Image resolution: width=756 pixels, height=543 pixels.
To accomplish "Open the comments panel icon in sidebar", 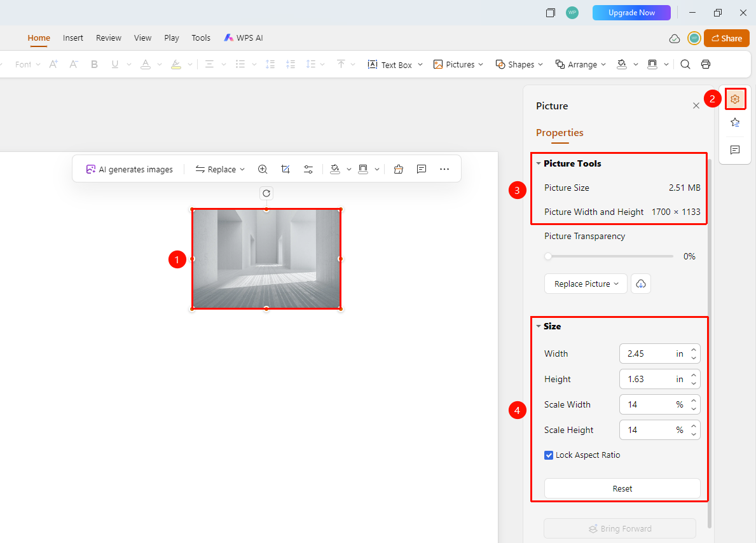I will click(x=735, y=150).
